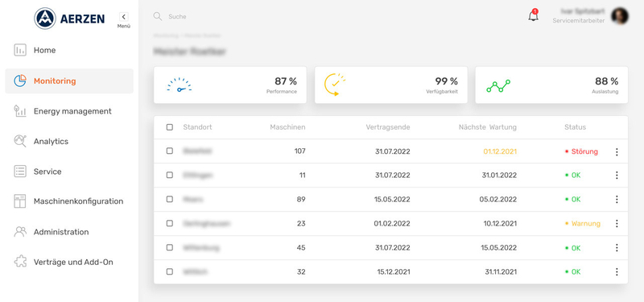This screenshot has height=302, width=644.
Task: Click the AERZEN logo
Action: click(x=69, y=19)
